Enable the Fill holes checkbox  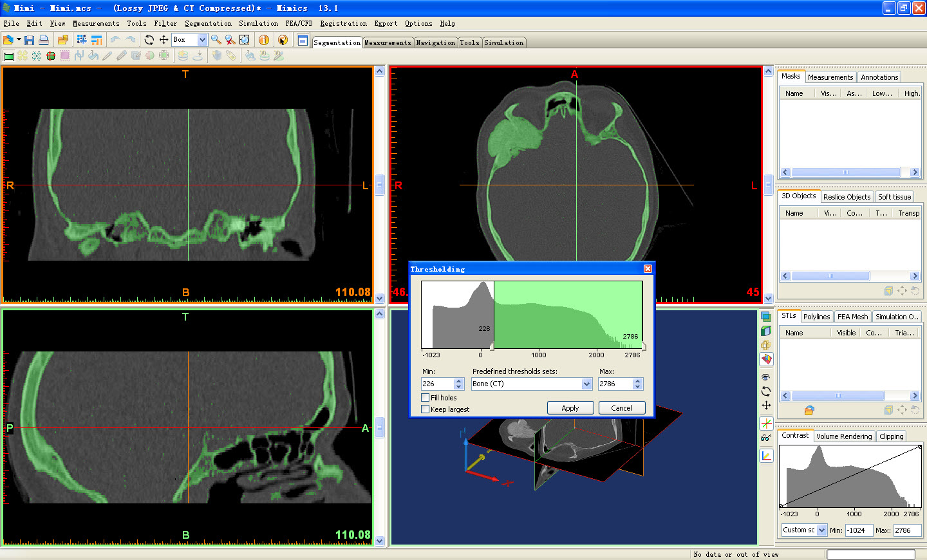tap(425, 398)
